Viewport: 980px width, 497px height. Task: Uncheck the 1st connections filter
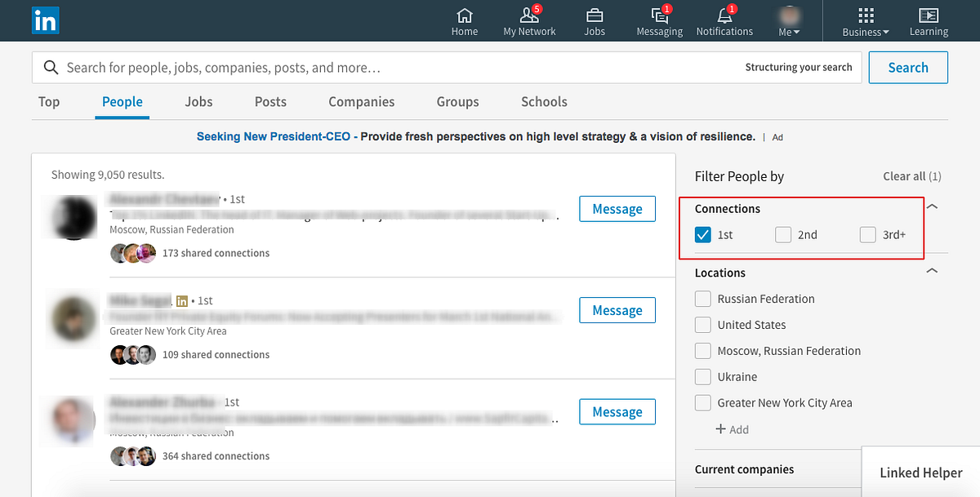pos(703,234)
